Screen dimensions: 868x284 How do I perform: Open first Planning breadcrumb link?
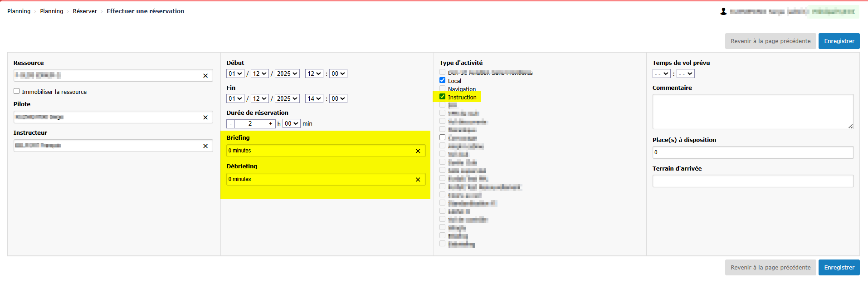click(19, 11)
